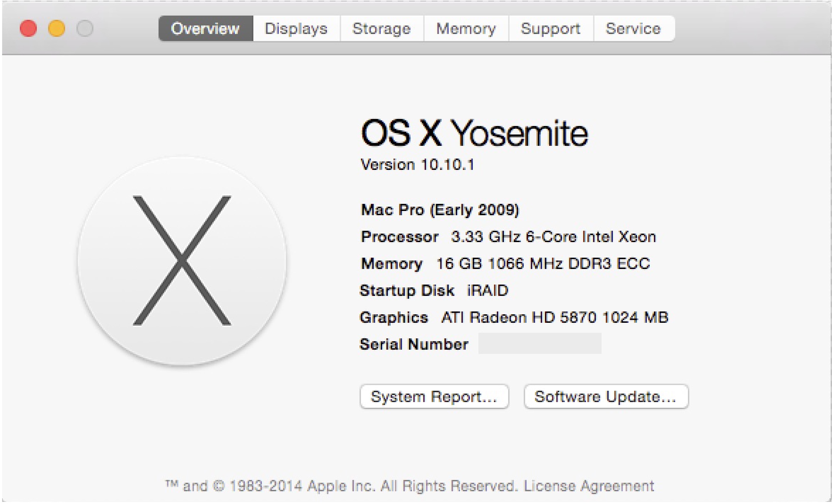Open the License Agreement link
Screen dimensions: 833x504
[589, 486]
